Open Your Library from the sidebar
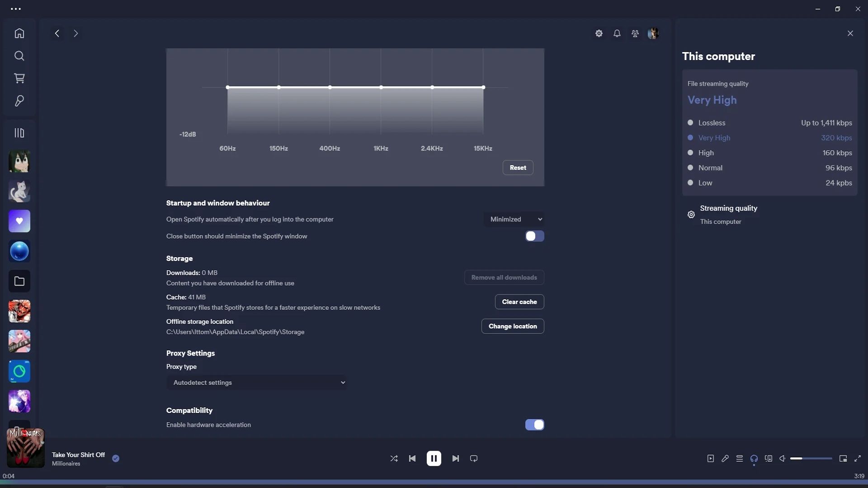868x488 pixels. click(19, 132)
